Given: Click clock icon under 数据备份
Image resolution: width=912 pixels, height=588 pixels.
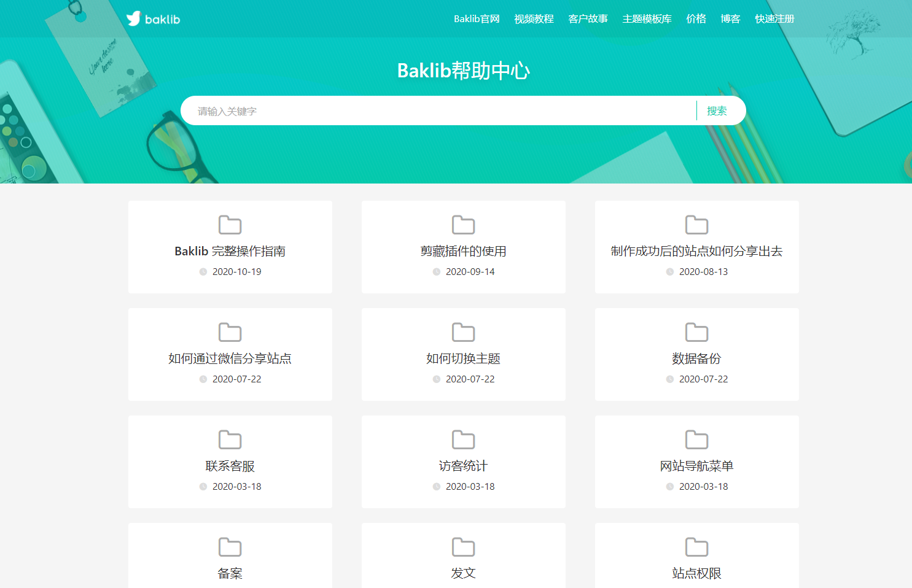Looking at the screenshot, I should 670,379.
